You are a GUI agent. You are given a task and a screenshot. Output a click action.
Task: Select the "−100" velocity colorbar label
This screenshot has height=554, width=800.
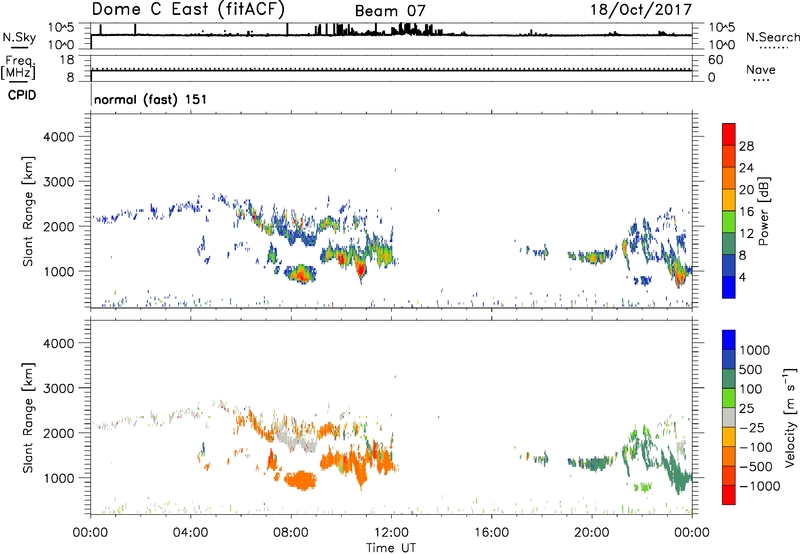tap(756, 447)
